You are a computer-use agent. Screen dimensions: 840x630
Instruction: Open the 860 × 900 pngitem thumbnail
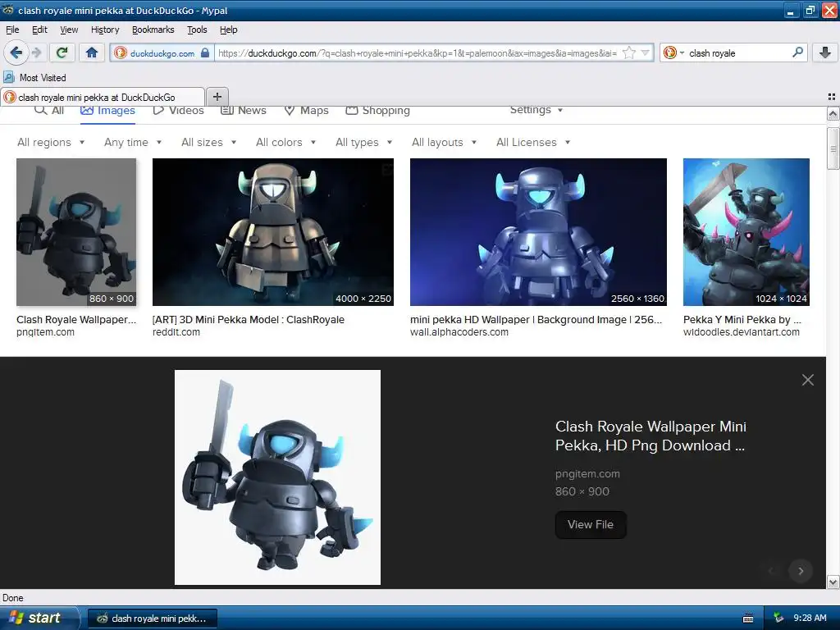pos(76,232)
